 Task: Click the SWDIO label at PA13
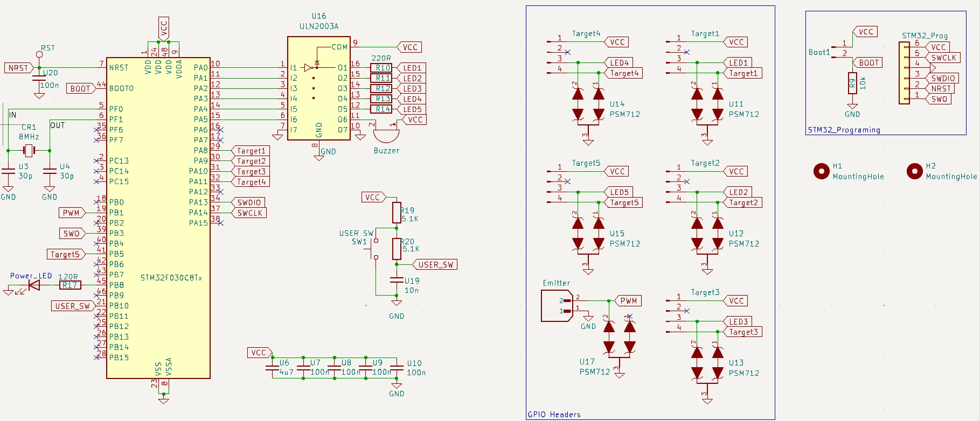[x=248, y=202]
